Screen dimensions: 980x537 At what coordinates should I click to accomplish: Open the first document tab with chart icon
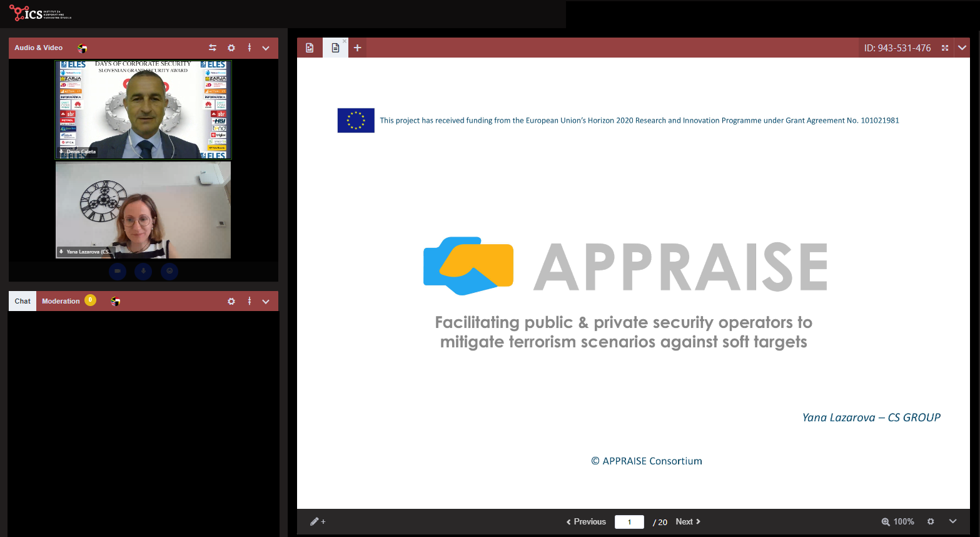pos(310,48)
